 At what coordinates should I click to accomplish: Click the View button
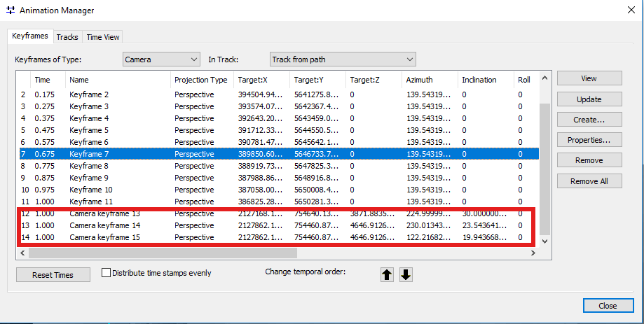(x=589, y=78)
